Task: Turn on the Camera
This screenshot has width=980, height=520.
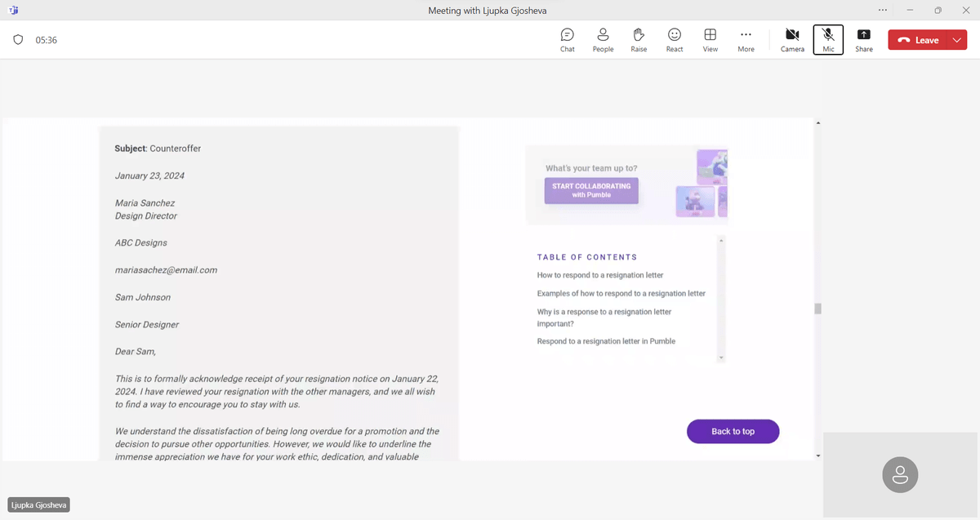Action: 792,40
